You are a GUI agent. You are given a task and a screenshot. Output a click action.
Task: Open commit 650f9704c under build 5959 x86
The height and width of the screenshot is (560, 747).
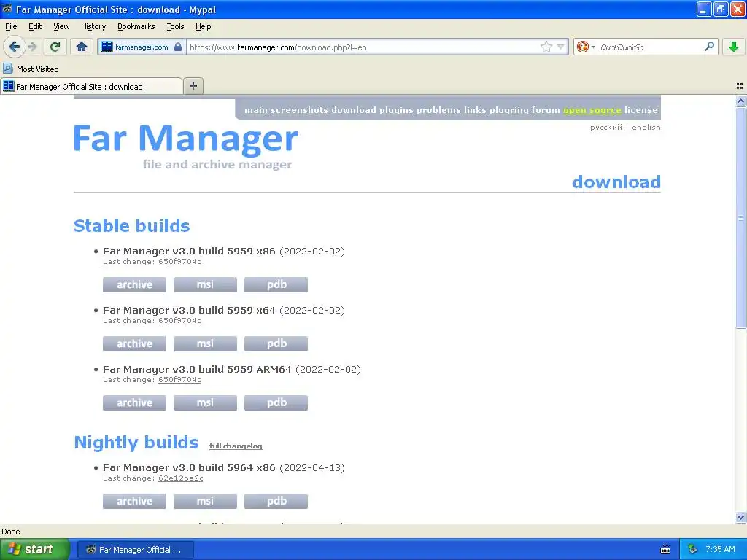click(x=179, y=262)
